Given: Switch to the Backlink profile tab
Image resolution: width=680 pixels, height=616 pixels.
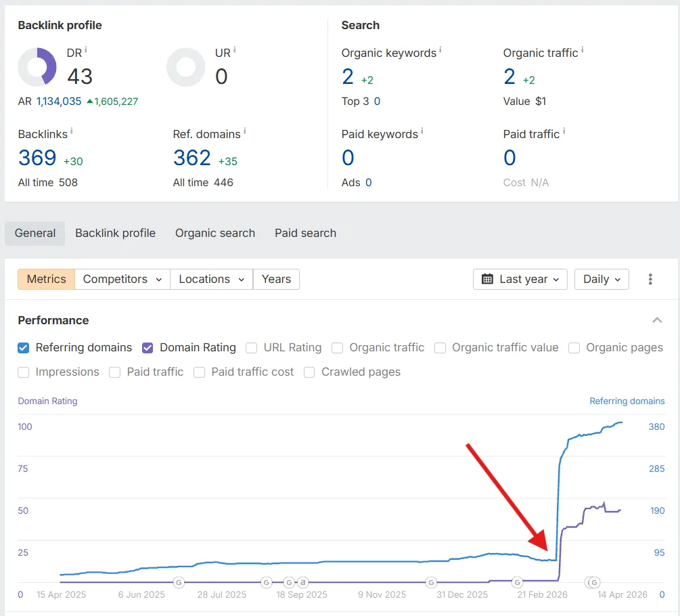Looking at the screenshot, I should pos(115,233).
